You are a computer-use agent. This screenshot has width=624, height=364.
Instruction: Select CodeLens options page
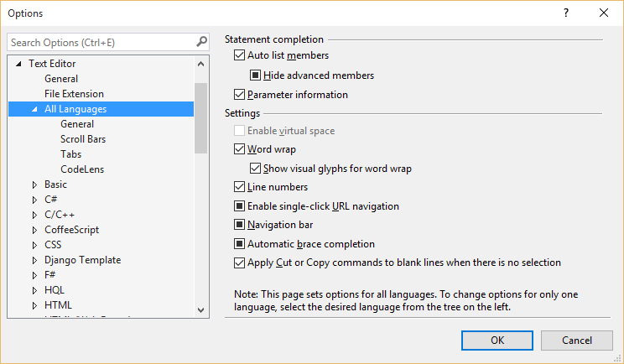point(81,169)
